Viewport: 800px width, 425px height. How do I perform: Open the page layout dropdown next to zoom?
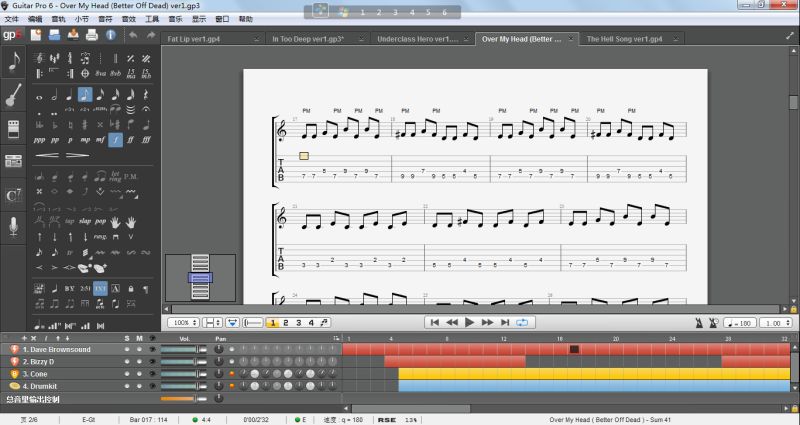[212, 323]
